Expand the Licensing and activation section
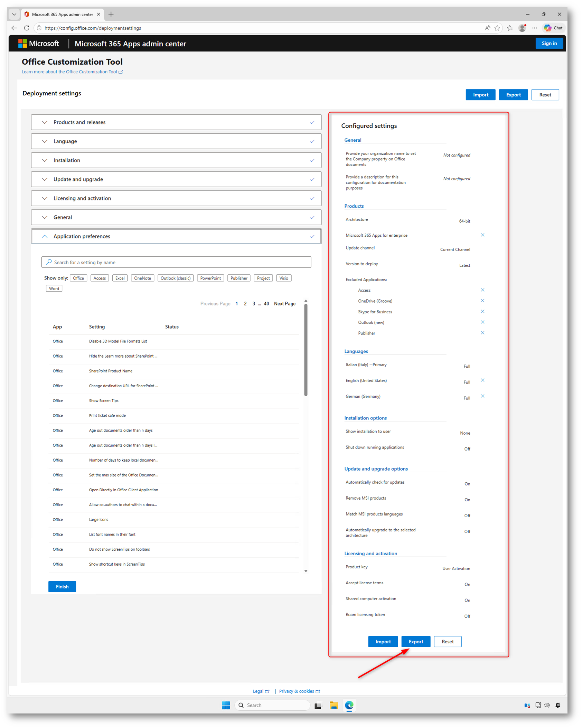The height and width of the screenshot is (728, 582). click(x=176, y=198)
